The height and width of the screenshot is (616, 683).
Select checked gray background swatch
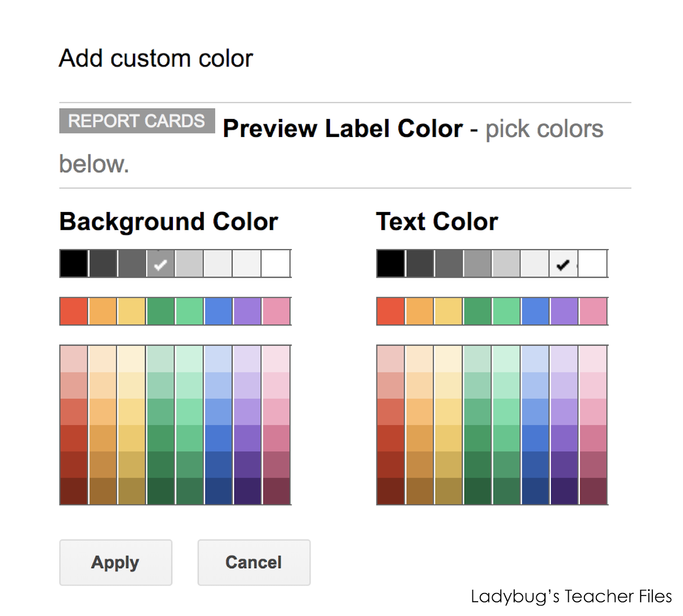161,264
